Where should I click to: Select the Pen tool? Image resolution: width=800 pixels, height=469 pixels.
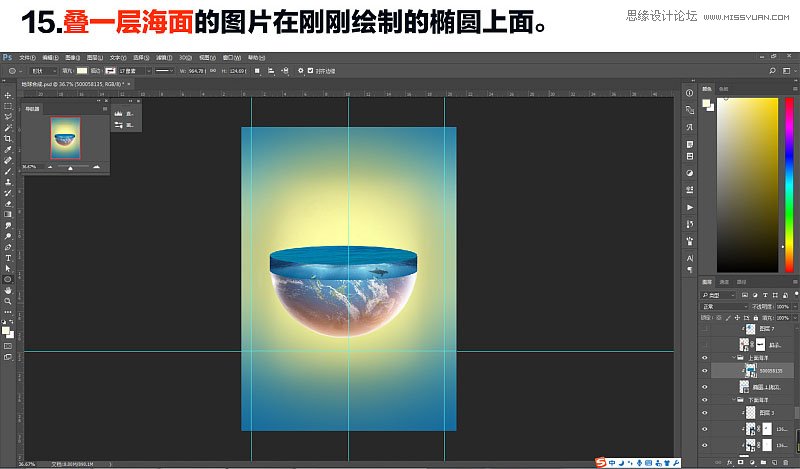pos(8,247)
